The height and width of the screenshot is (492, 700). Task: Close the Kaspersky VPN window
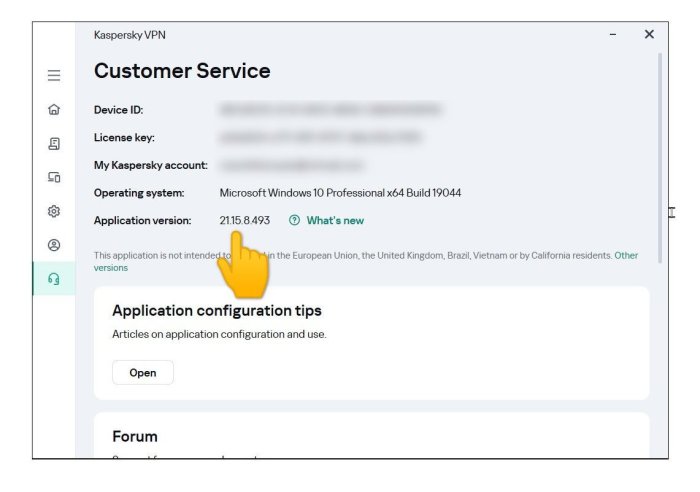[x=649, y=34]
